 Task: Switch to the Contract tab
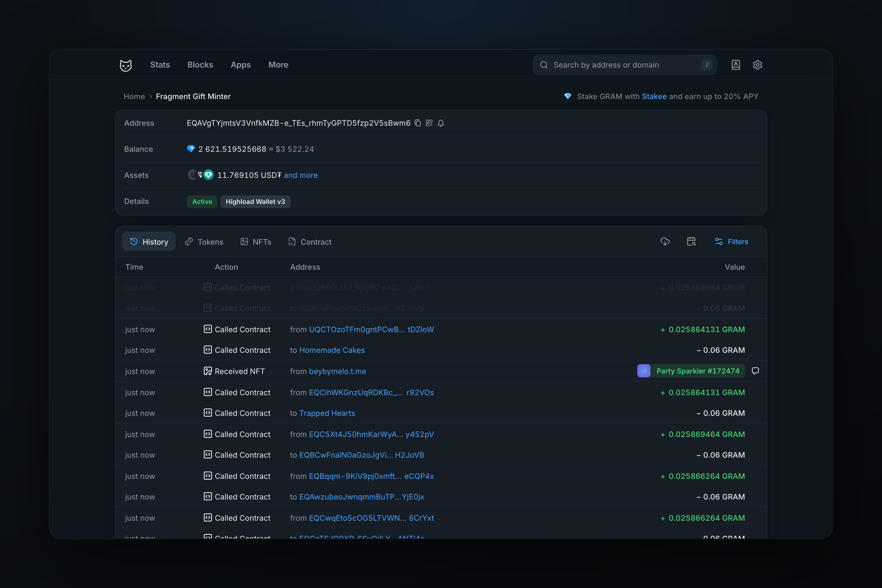pos(310,241)
